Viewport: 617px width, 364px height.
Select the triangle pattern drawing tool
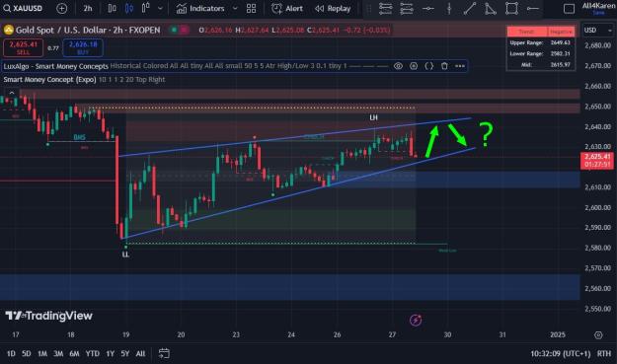pyautogui.click(x=491, y=8)
